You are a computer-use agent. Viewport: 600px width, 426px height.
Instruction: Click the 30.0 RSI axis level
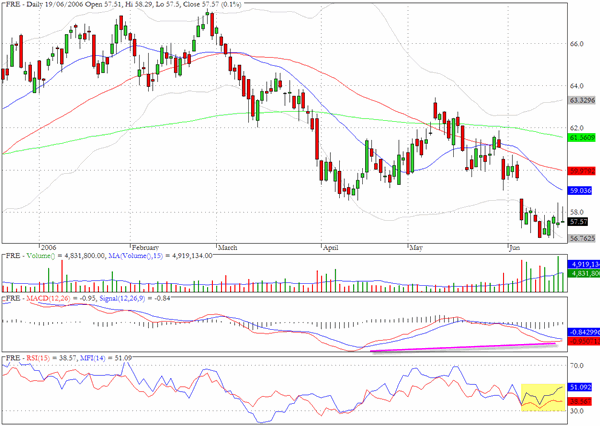click(577, 411)
